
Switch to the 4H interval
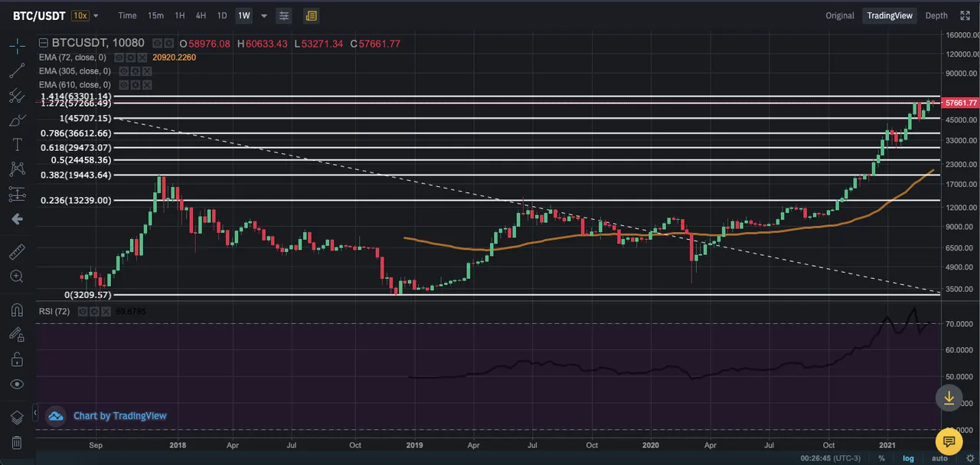(201, 15)
